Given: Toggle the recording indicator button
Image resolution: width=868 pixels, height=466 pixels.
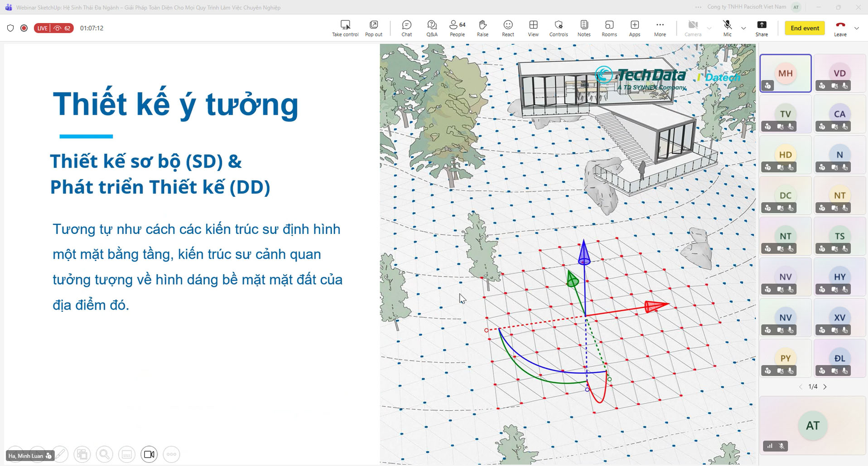Looking at the screenshot, I should tap(24, 28).
